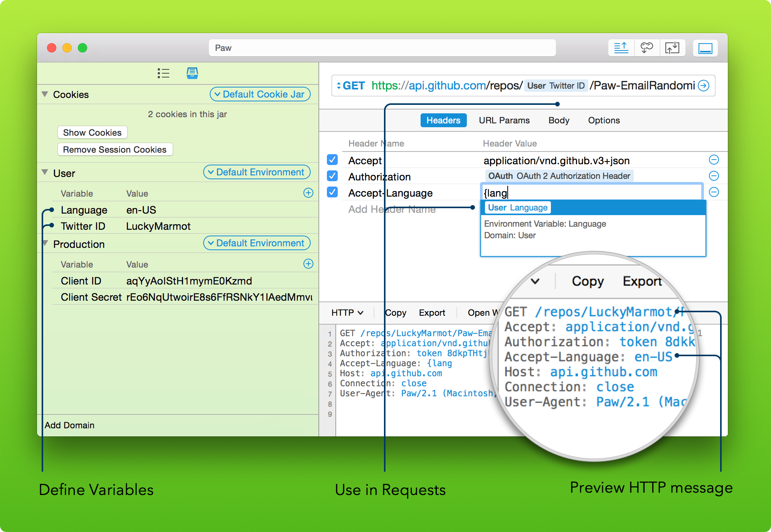Select the Client Secret variable name
The image size is (771, 532).
click(91, 297)
